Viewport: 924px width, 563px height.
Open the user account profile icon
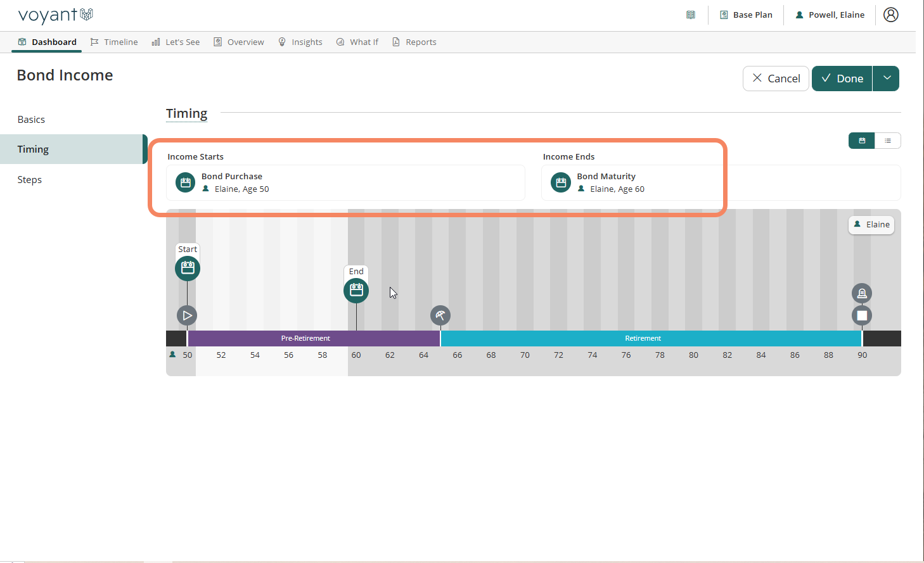coord(890,15)
